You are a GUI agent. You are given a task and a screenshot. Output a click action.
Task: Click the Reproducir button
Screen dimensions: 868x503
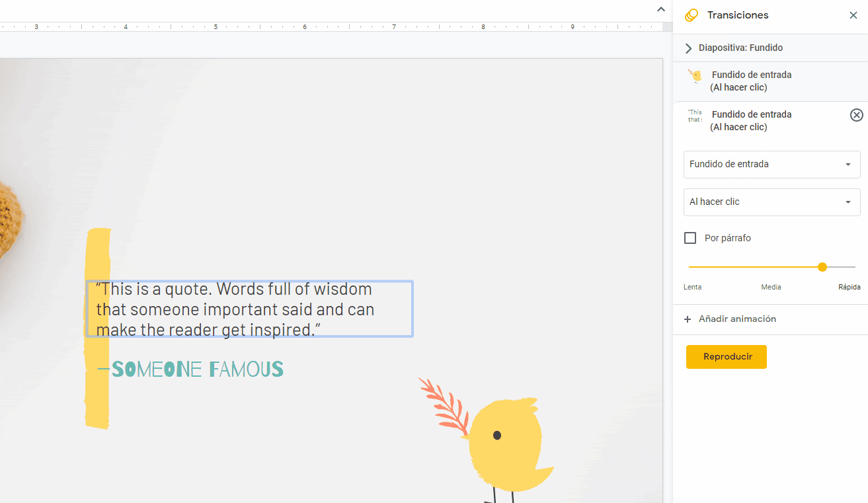pyautogui.click(x=727, y=357)
